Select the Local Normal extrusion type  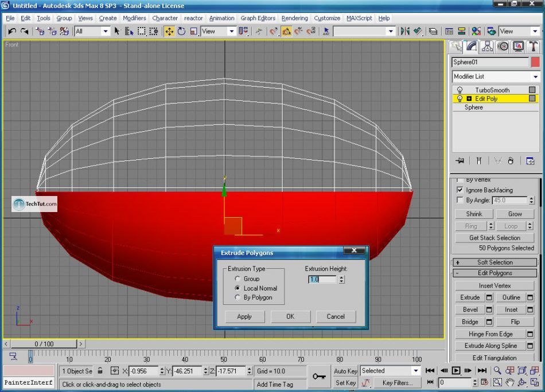(238, 288)
